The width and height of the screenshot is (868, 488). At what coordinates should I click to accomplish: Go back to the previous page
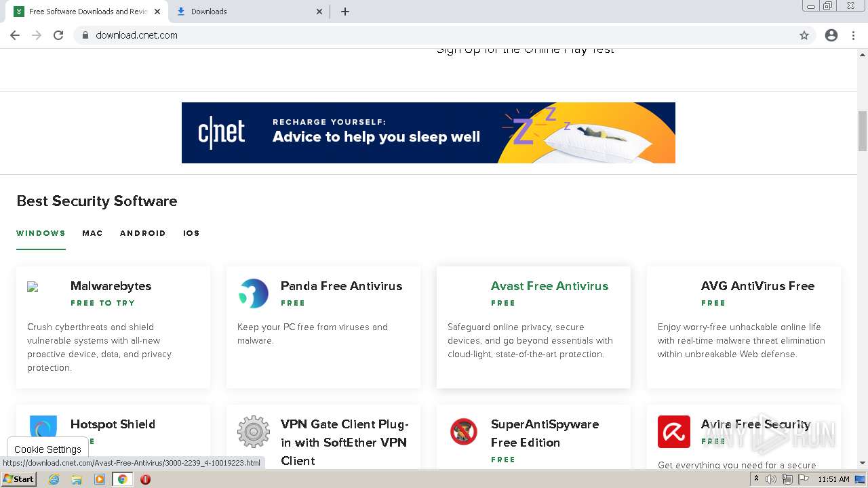[15, 35]
